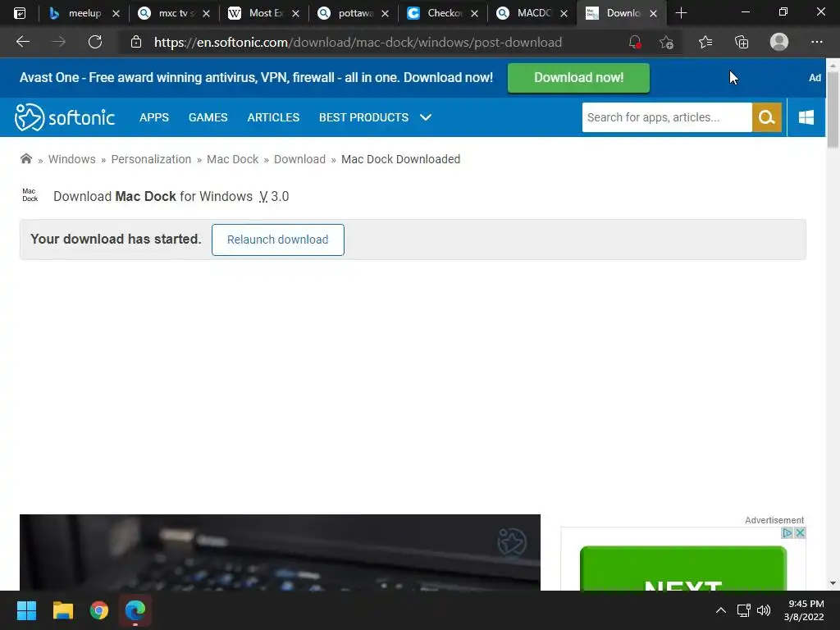Click the address bar URL

coord(358,42)
